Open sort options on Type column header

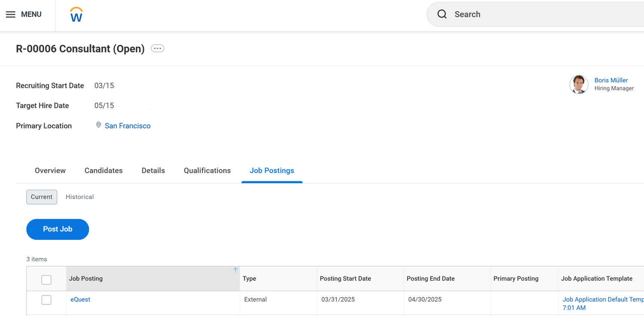(249, 278)
